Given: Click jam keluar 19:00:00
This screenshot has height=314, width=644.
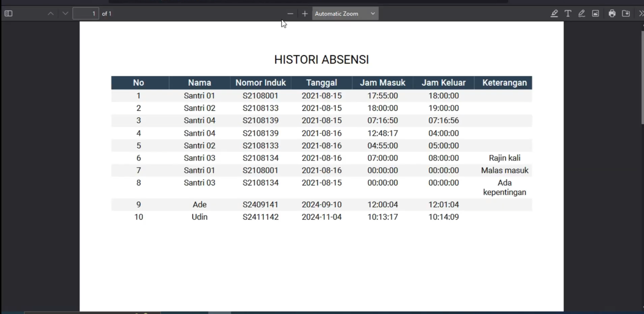Looking at the screenshot, I should pyautogui.click(x=443, y=108).
